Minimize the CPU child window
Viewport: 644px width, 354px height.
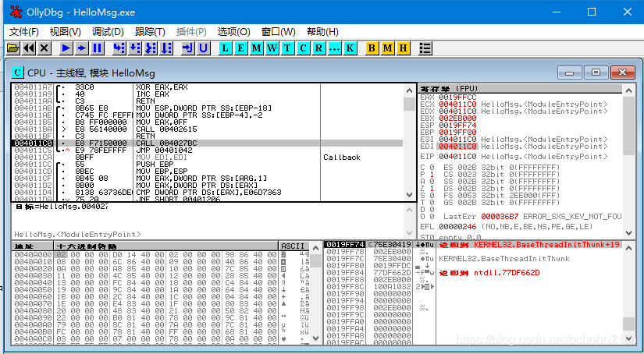[x=569, y=73]
